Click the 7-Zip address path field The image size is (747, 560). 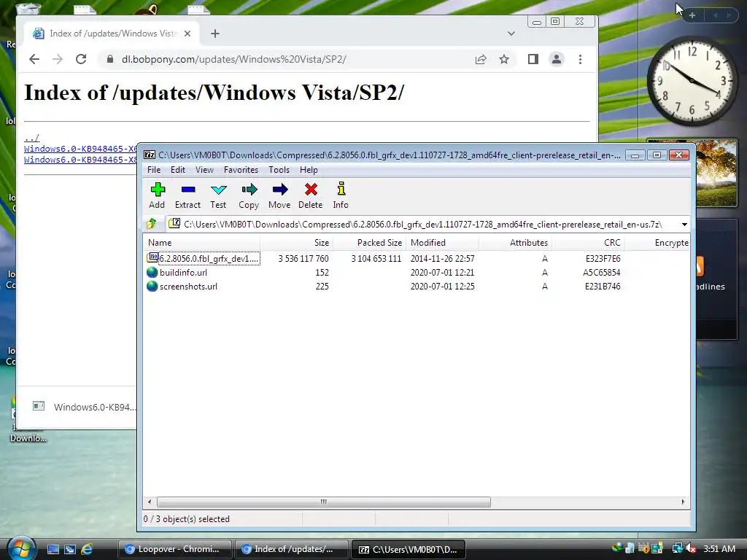(423, 225)
